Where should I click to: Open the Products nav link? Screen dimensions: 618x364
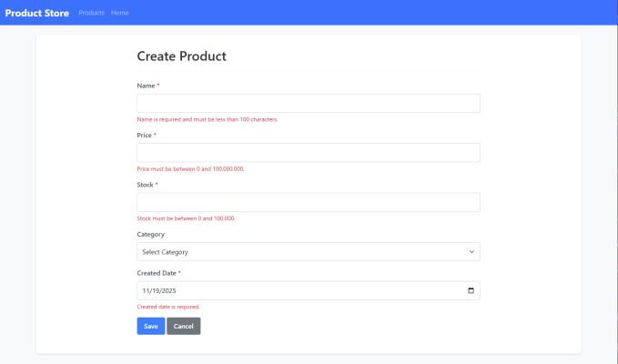91,13
